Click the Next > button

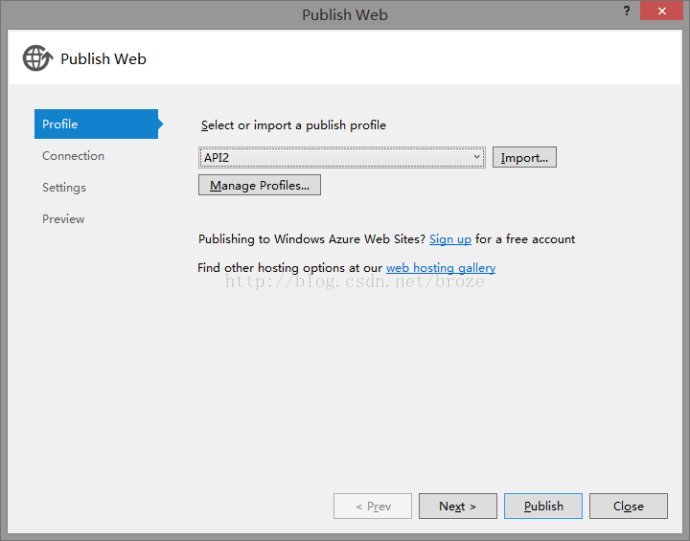click(x=458, y=506)
